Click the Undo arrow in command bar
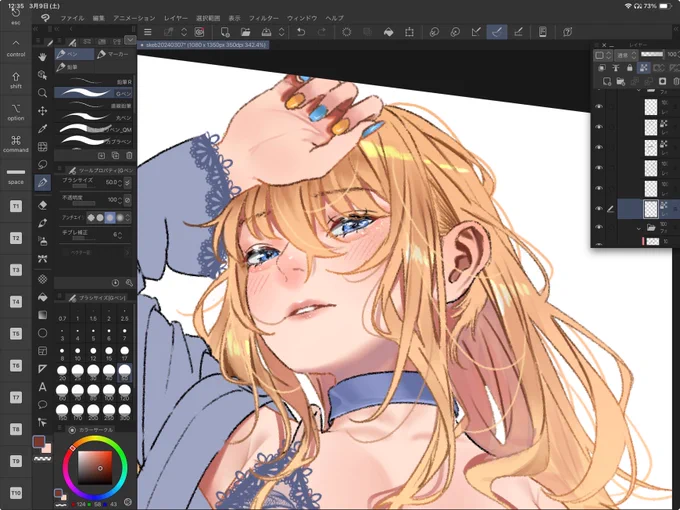This screenshot has height=510, width=680. tap(301, 32)
